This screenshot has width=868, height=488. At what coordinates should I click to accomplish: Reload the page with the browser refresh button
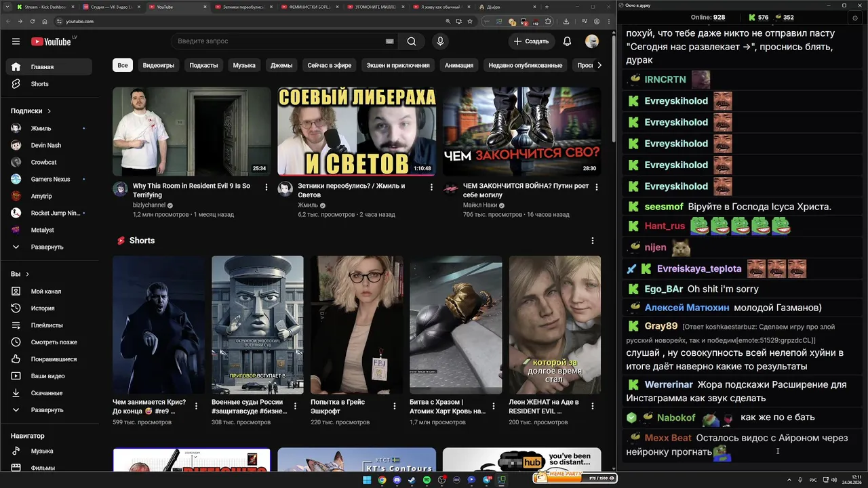[32, 21]
